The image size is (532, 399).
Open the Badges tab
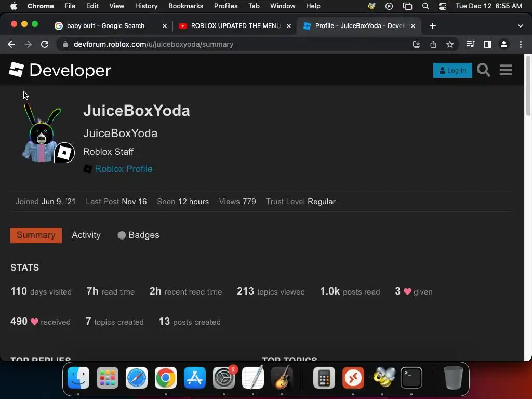click(138, 235)
